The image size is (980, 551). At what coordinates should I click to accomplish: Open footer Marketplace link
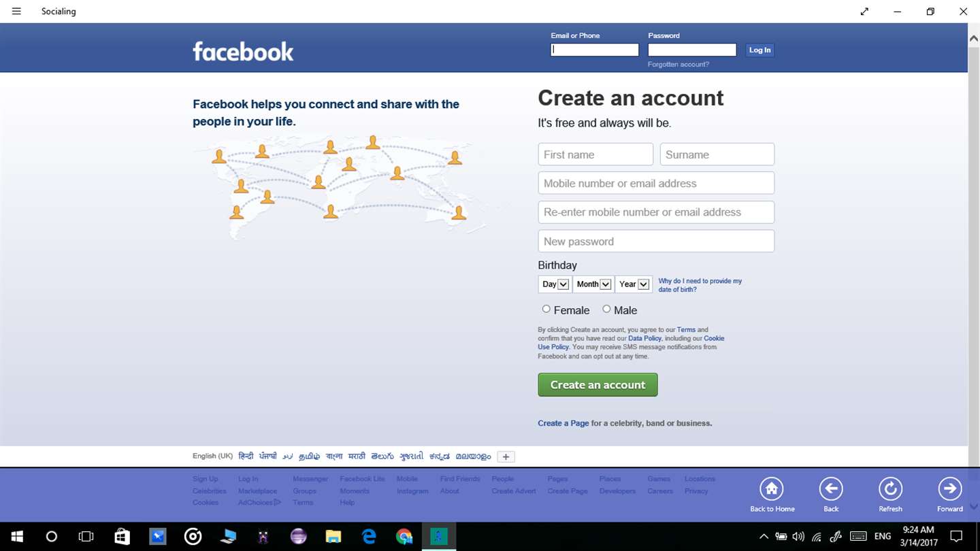click(x=257, y=491)
